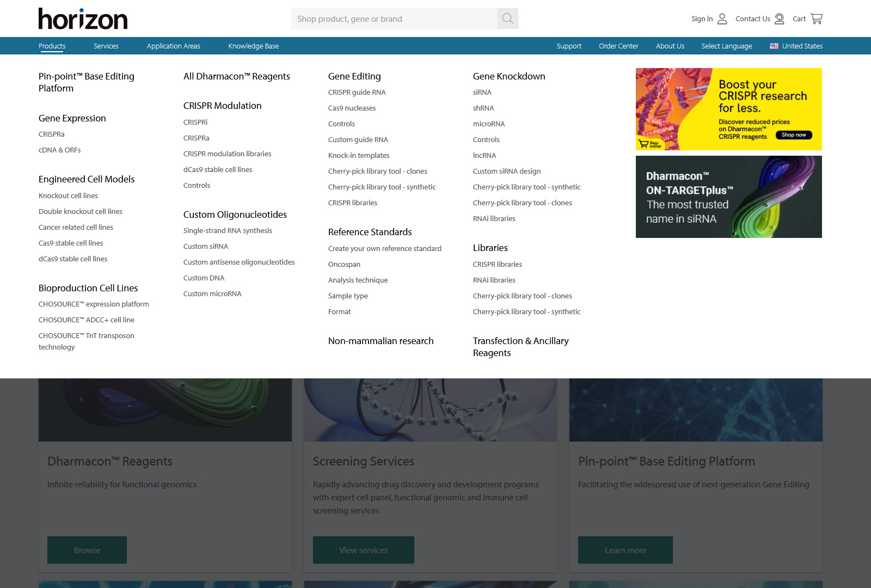Click the Contact Us headset icon

pyautogui.click(x=780, y=19)
